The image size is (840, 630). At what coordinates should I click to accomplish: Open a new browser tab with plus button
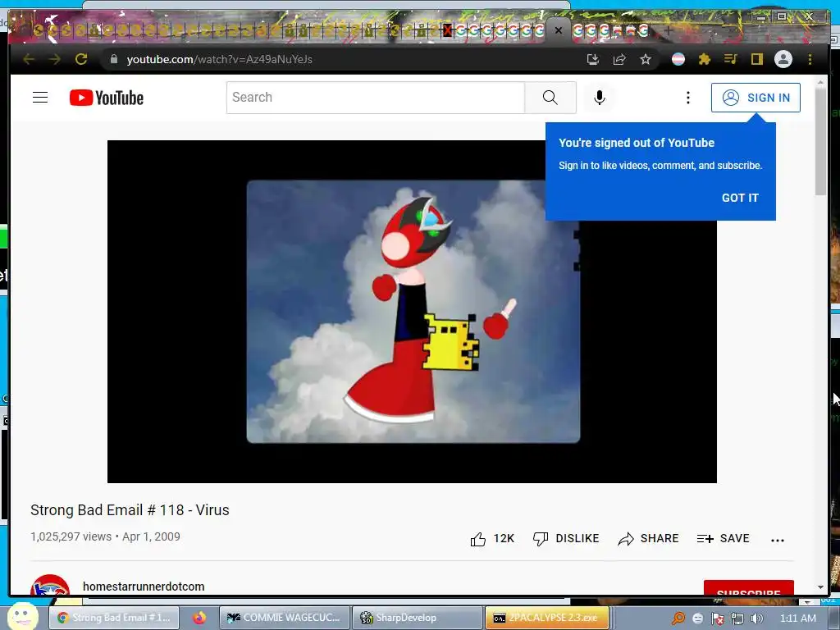[668, 30]
